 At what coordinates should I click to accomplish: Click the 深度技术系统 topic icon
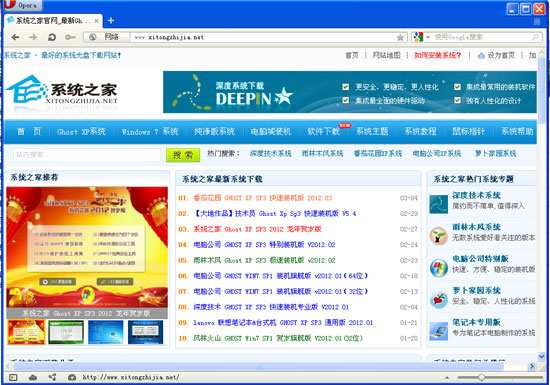[x=438, y=204]
